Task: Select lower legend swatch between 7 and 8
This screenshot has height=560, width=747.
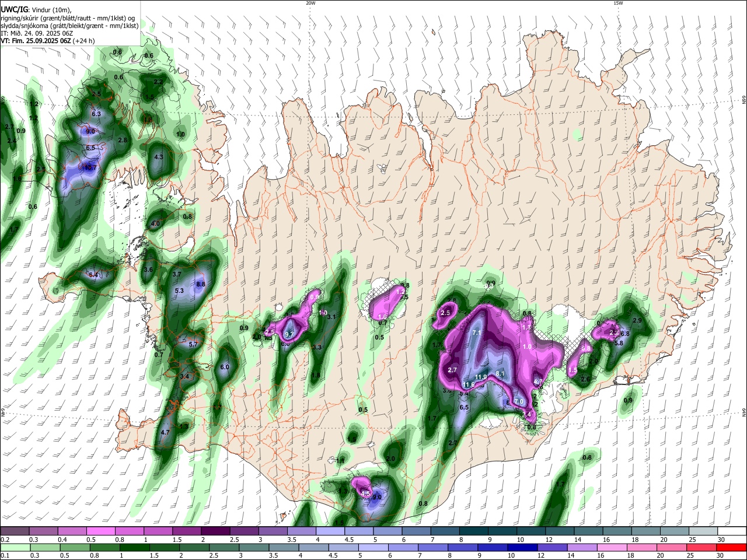Action: [x=433, y=547]
